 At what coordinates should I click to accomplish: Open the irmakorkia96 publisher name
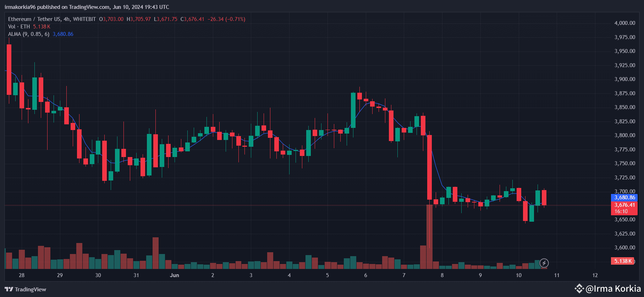pyautogui.click(x=20, y=7)
